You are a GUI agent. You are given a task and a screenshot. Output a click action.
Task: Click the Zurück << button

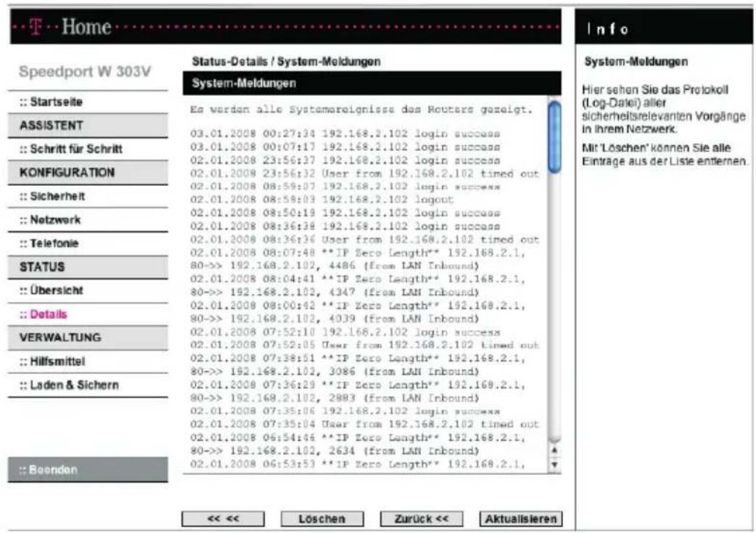pos(422,519)
